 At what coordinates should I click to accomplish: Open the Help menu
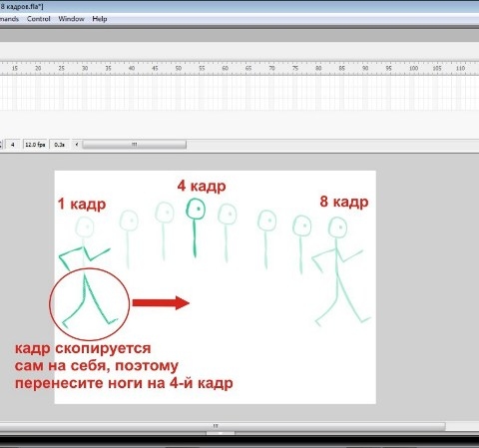pyautogui.click(x=100, y=19)
